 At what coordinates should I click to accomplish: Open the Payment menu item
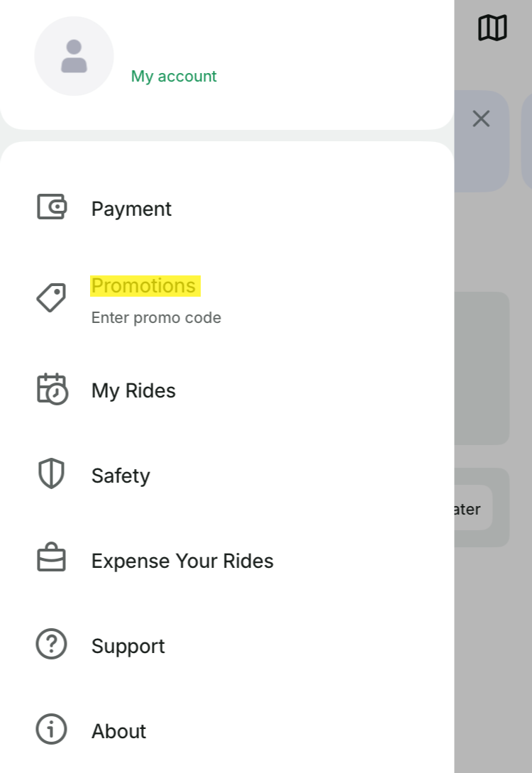point(131,209)
